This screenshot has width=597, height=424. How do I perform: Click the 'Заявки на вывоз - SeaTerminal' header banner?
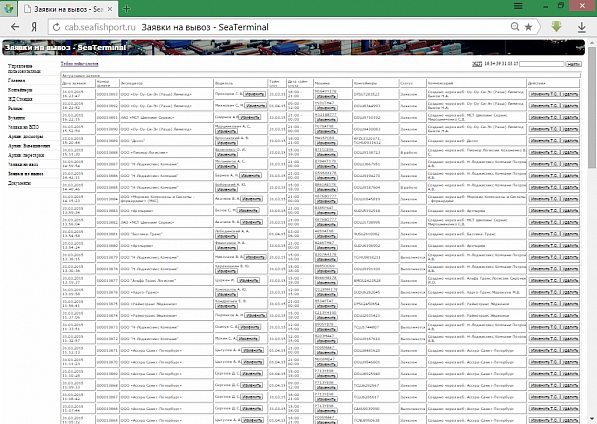[293, 47]
